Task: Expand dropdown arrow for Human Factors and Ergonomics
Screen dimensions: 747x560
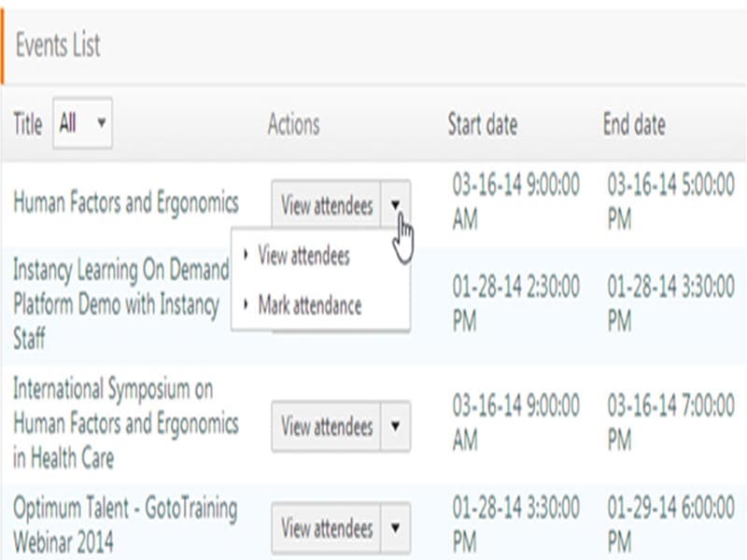Action: [x=396, y=204]
